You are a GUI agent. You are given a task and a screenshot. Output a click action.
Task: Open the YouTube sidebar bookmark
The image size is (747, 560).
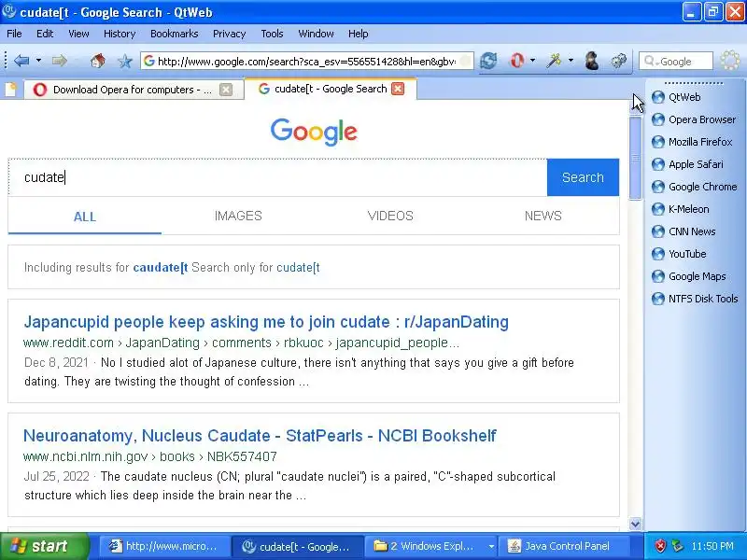tap(680, 254)
